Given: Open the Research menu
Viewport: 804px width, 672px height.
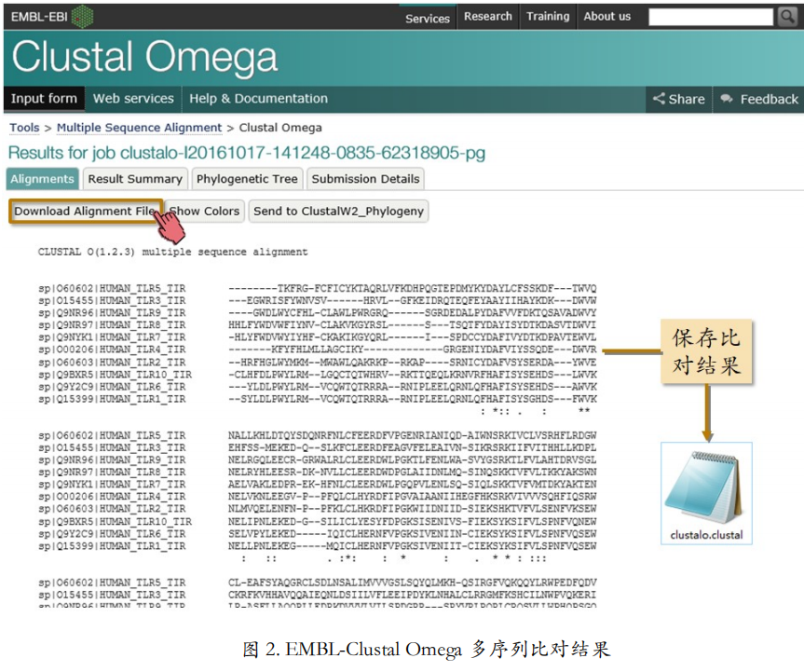Looking at the screenshot, I should (x=488, y=17).
